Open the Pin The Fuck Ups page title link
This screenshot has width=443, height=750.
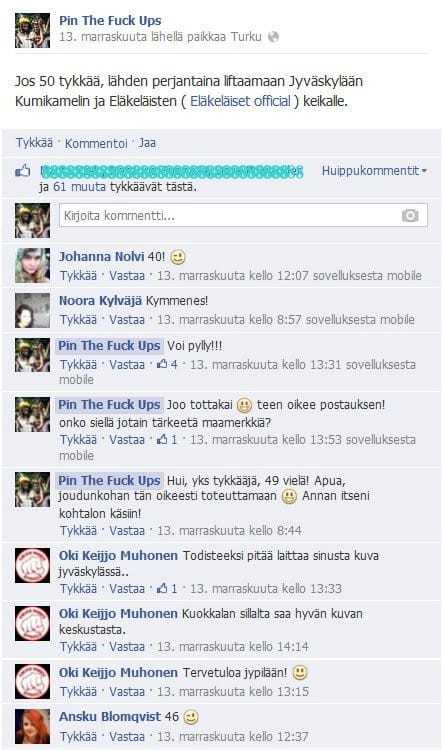tap(110, 21)
